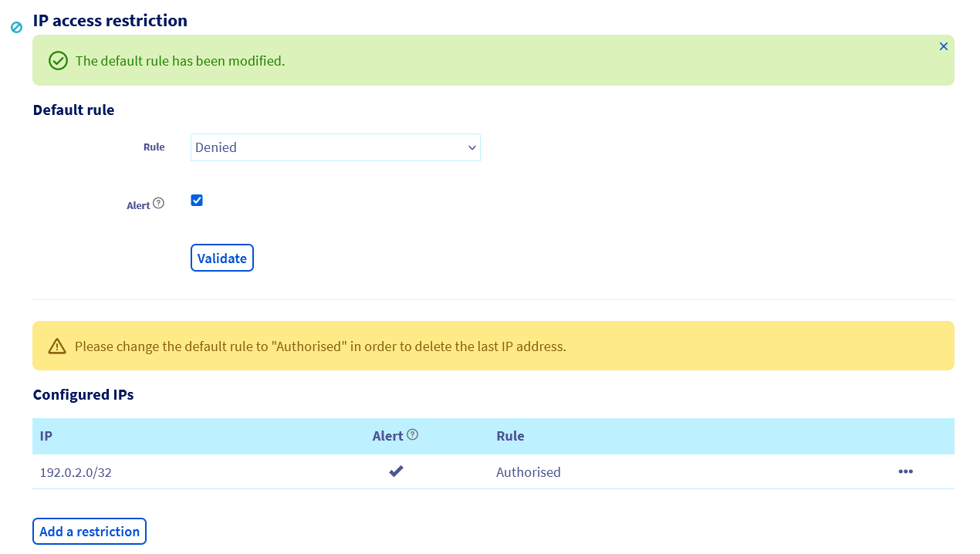Dismiss the default rule modified notification
This screenshot has height=554, width=980.
pyautogui.click(x=943, y=46)
